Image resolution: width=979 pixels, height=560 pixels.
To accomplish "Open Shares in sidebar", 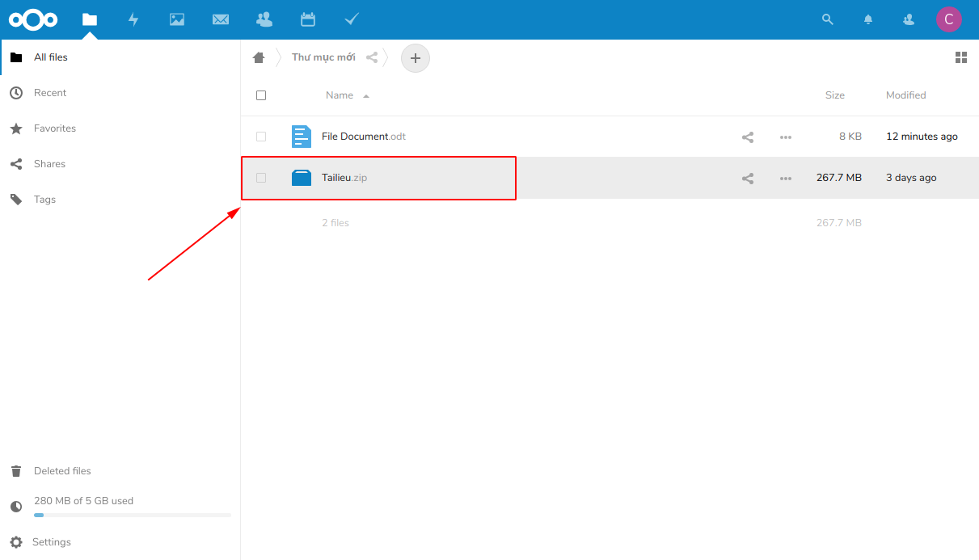I will click(x=120, y=164).
